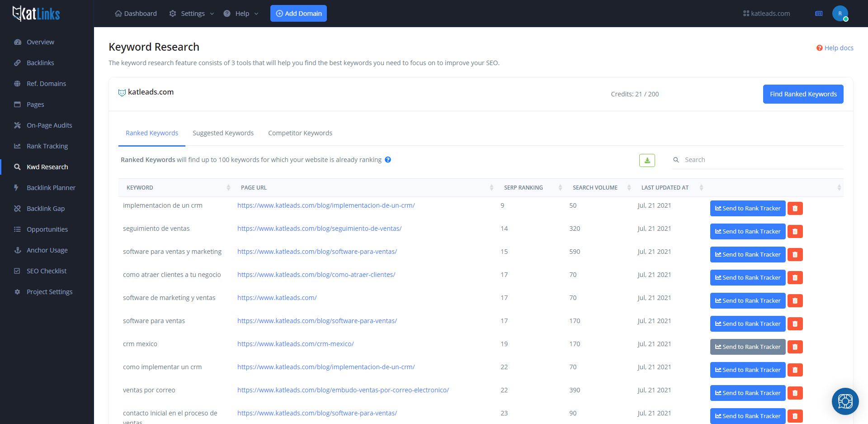The width and height of the screenshot is (868, 424).
Task: Click Find Ranked Keywords button
Action: [803, 94]
